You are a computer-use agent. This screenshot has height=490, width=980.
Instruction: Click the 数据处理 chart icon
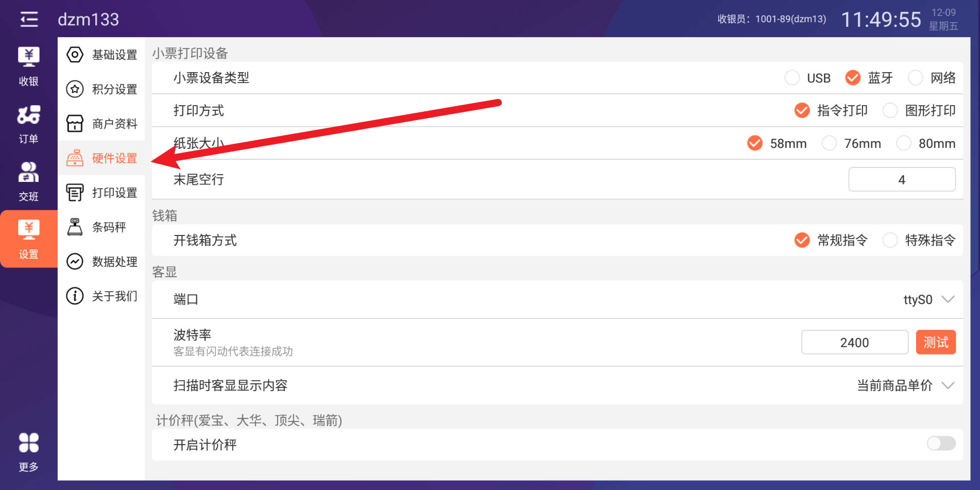[75, 262]
